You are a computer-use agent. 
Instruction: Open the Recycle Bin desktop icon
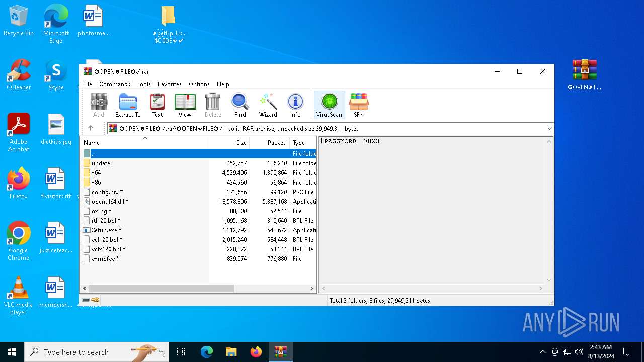click(x=19, y=21)
